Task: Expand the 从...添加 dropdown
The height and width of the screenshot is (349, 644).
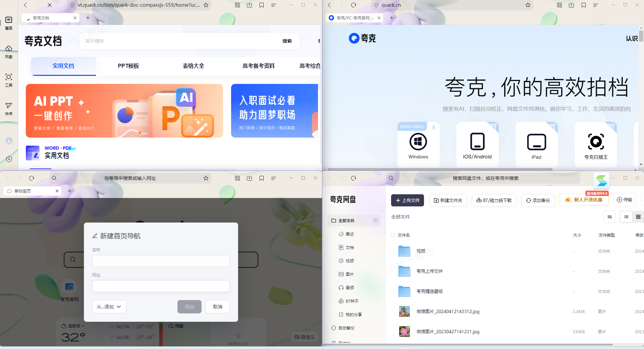Action: click(109, 307)
